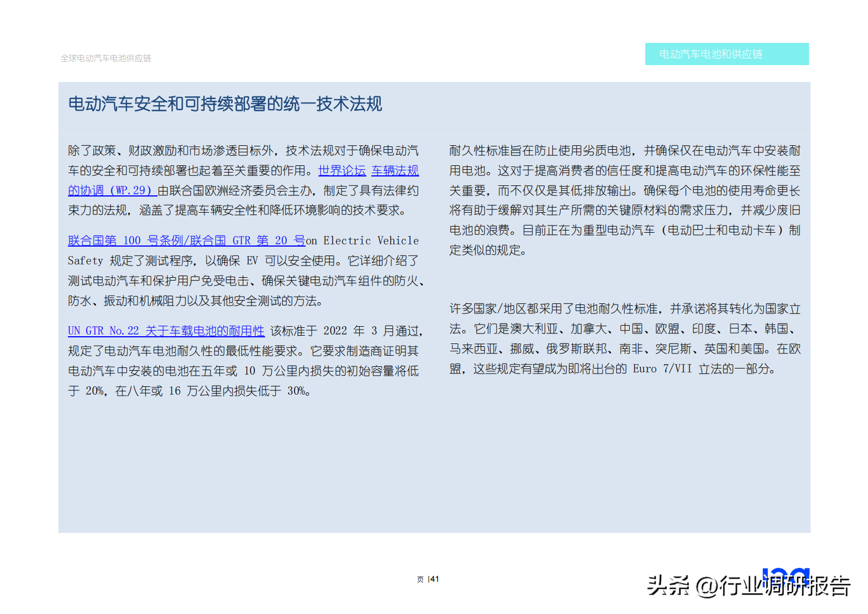Open the 世界论坛 hyperlink
This screenshot has width=868, height=614.
click(x=342, y=171)
